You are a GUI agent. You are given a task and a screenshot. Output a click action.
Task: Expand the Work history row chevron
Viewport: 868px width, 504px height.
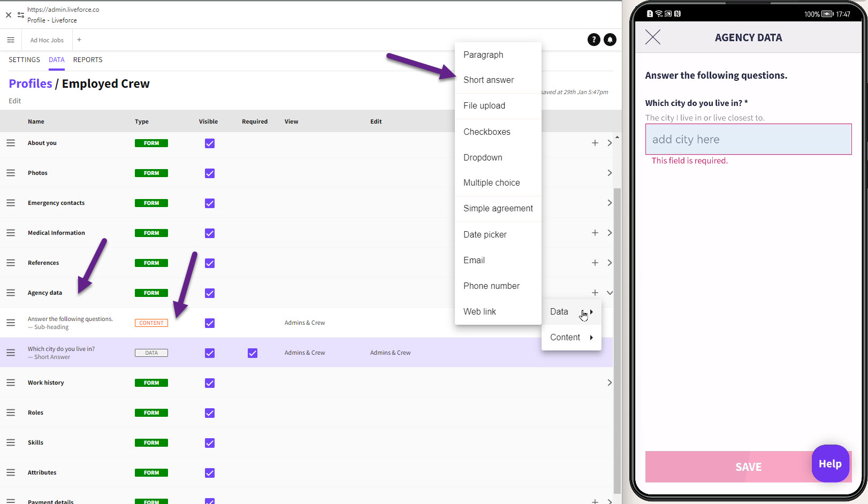coord(610,383)
